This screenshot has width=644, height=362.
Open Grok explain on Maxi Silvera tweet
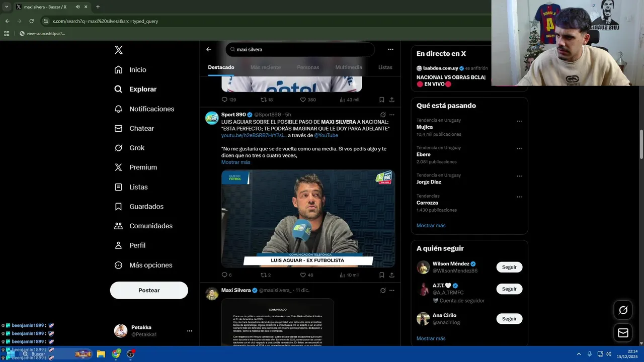point(383,290)
